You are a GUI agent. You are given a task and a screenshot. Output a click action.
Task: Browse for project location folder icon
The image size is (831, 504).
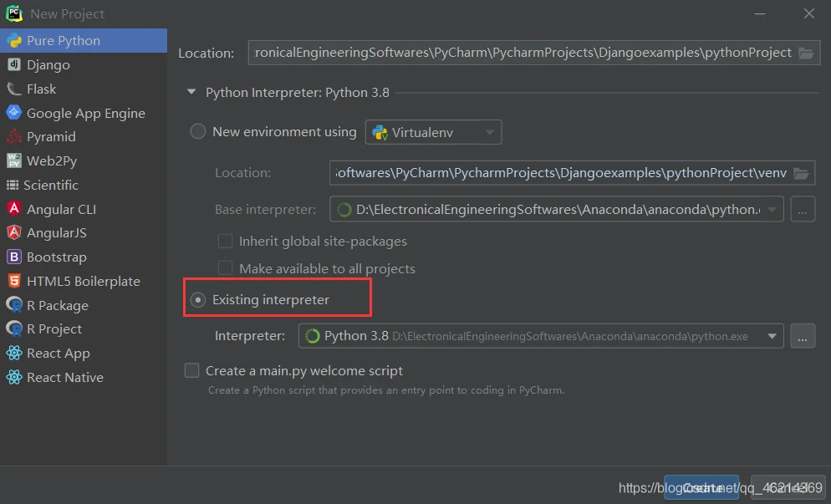806,53
